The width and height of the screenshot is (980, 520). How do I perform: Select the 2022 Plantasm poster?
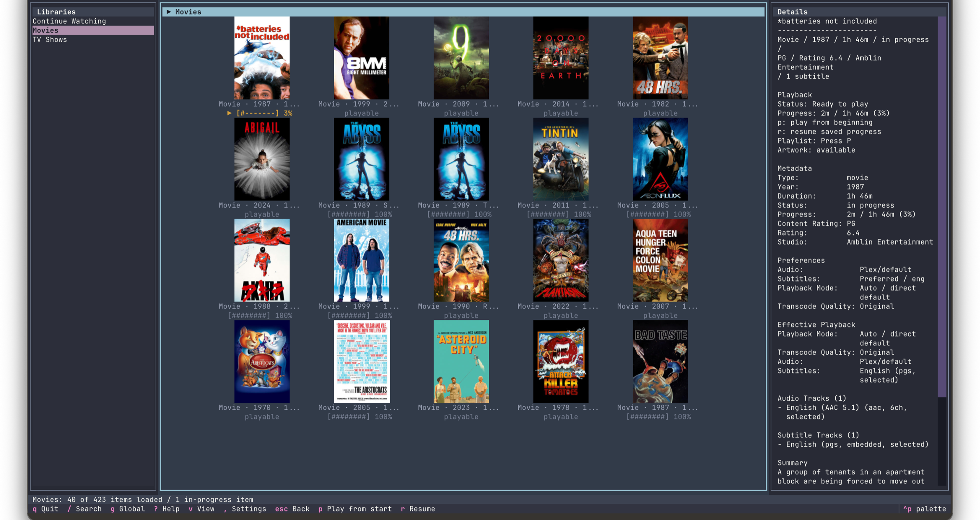(x=561, y=260)
